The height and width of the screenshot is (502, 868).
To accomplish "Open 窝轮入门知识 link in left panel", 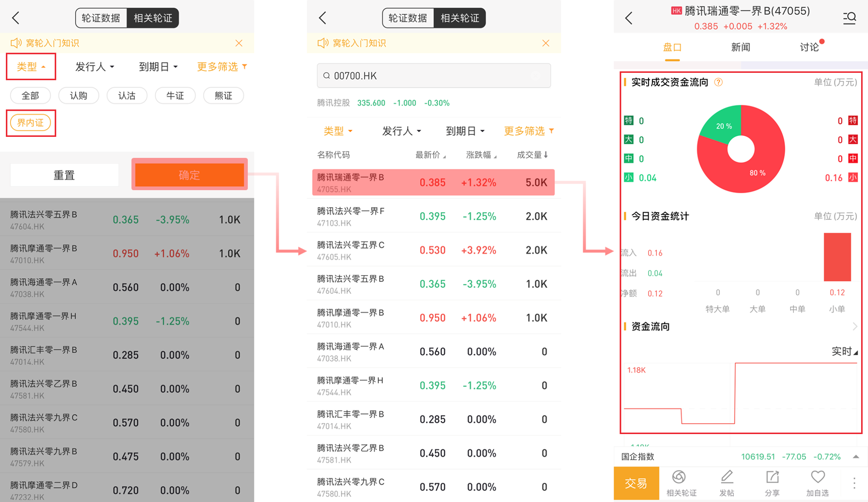I will click(x=53, y=43).
